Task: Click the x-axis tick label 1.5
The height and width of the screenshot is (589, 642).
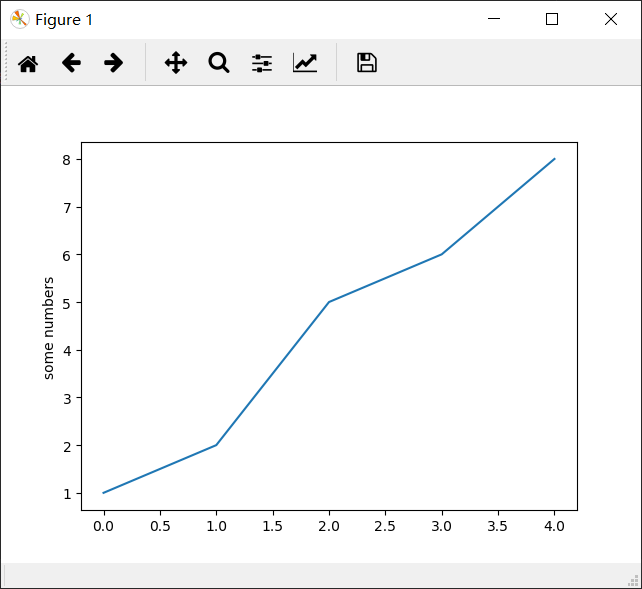Action: pos(273,526)
